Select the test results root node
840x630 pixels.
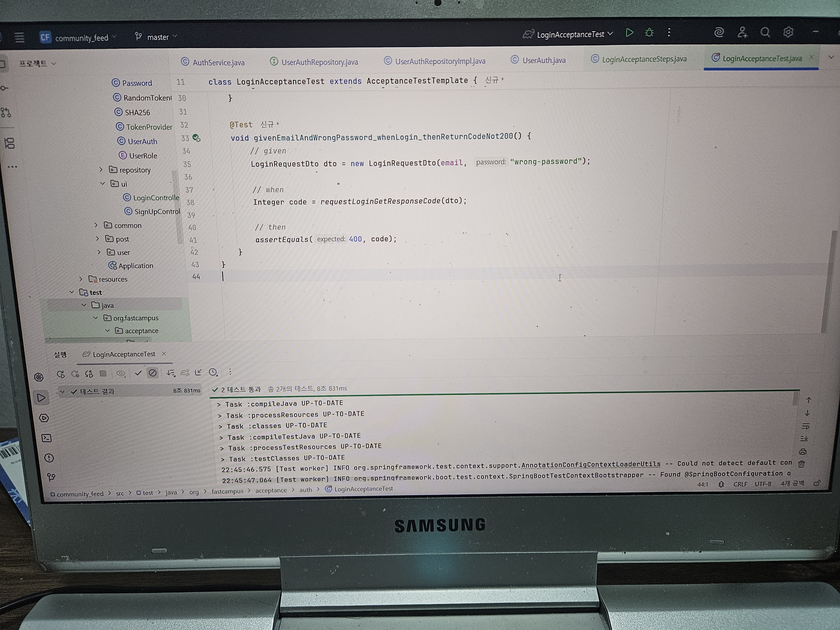pyautogui.click(x=130, y=391)
